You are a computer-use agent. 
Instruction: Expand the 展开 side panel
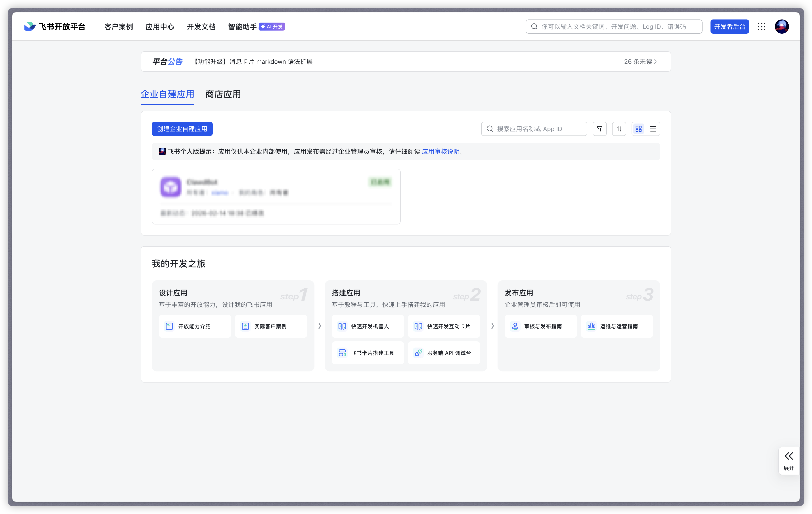pyautogui.click(x=788, y=461)
